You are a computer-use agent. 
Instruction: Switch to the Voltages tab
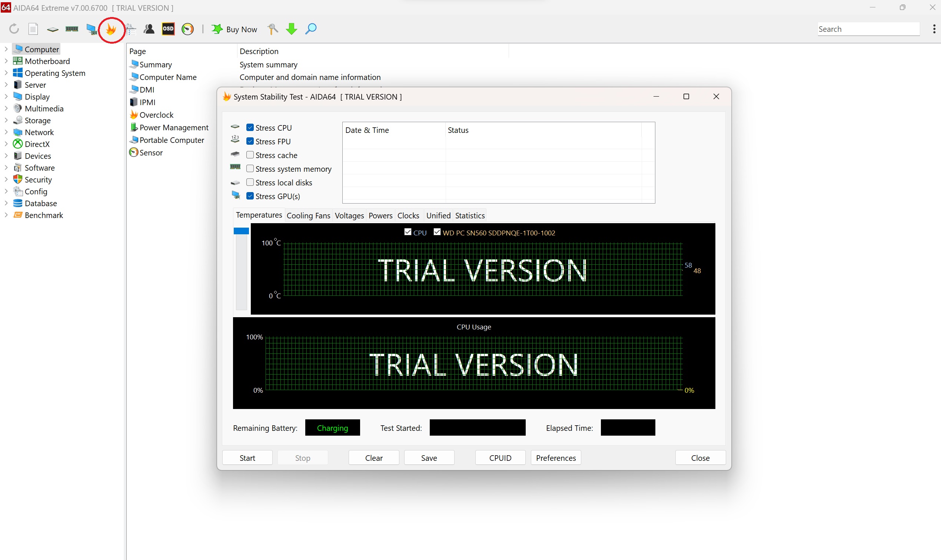coord(348,215)
